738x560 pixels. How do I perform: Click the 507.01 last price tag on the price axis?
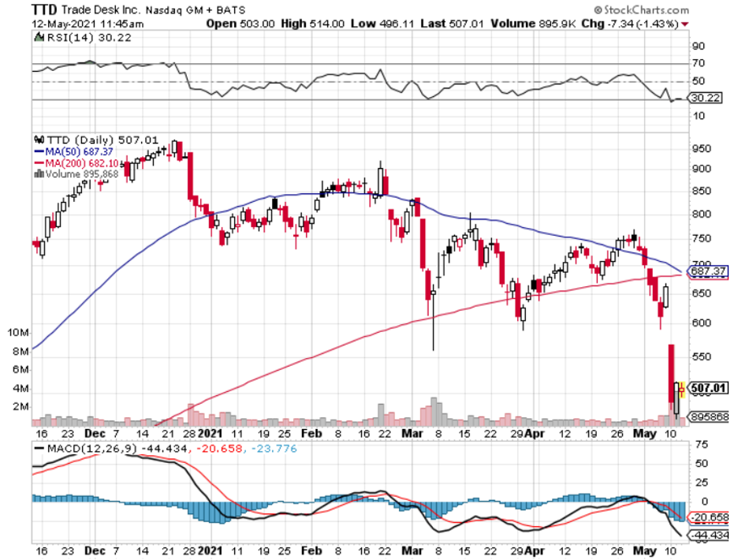(708, 387)
